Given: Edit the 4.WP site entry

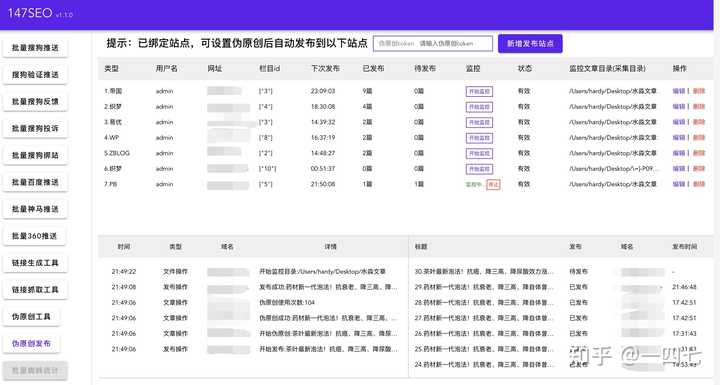Looking at the screenshot, I should click(679, 138).
